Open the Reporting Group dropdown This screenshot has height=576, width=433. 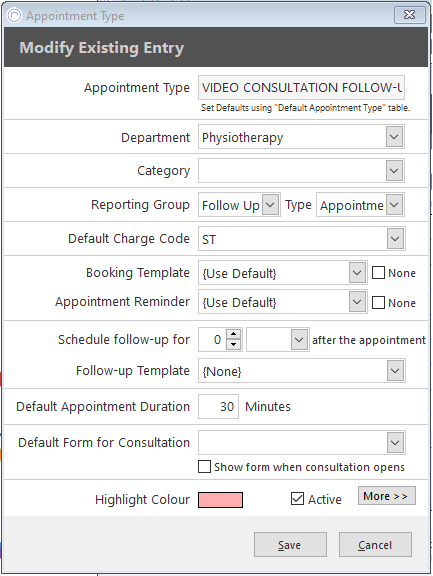(x=270, y=205)
